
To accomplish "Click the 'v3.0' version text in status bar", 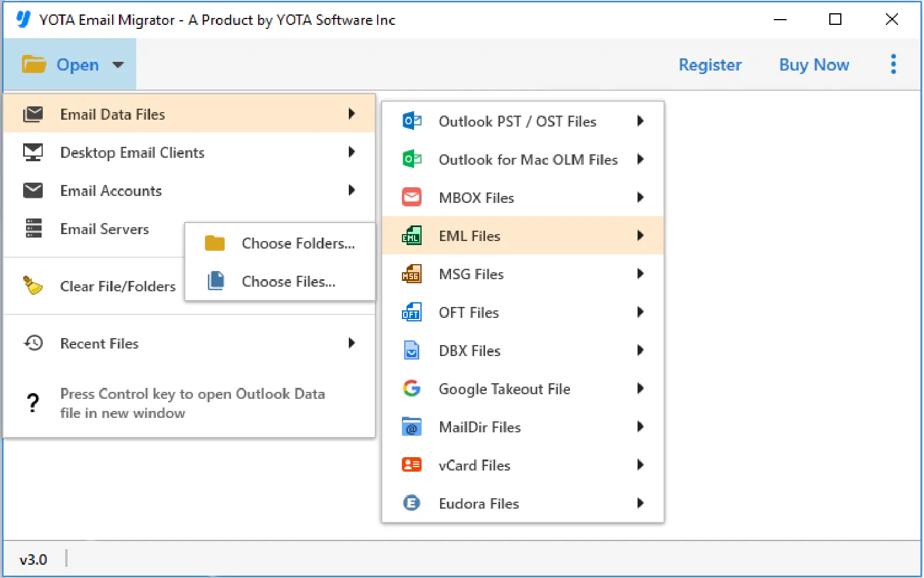I will (x=33, y=560).
